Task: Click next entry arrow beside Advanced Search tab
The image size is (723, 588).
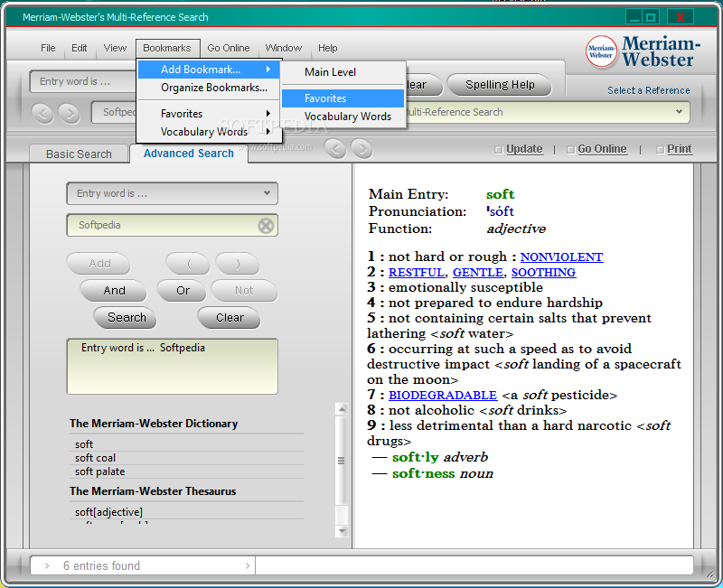Action: click(x=362, y=148)
